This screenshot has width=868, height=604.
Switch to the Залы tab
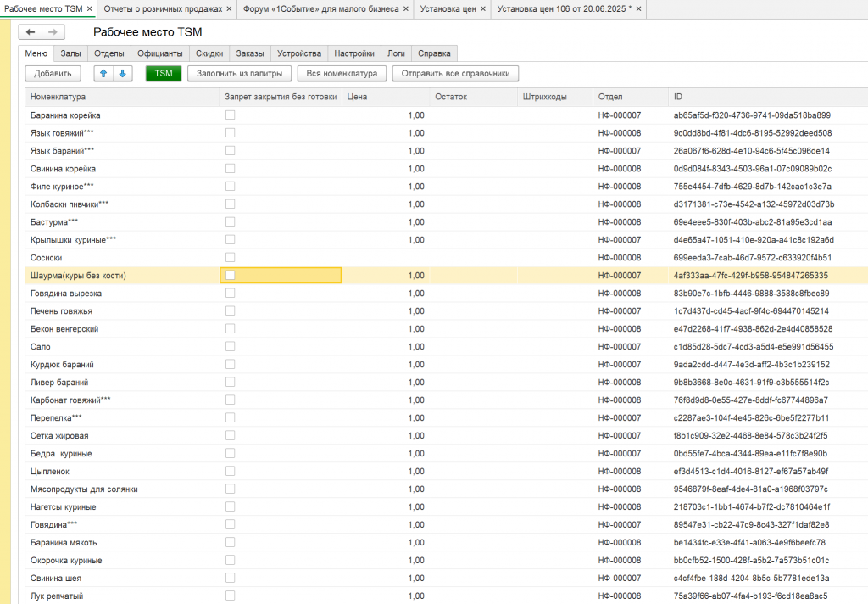point(71,53)
